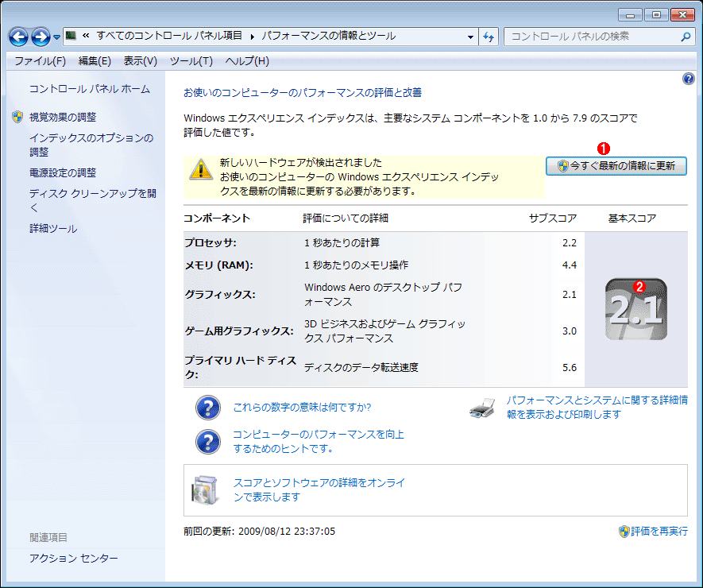Click グラフィックス: row label
The image size is (703, 588).
click(x=220, y=295)
